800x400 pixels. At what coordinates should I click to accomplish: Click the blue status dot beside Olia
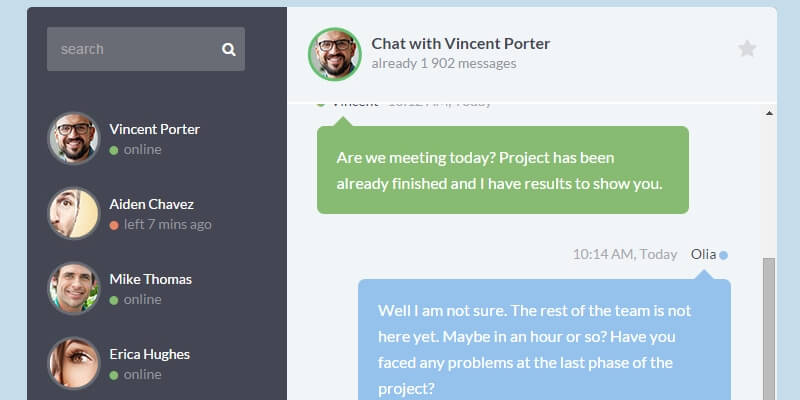point(723,255)
